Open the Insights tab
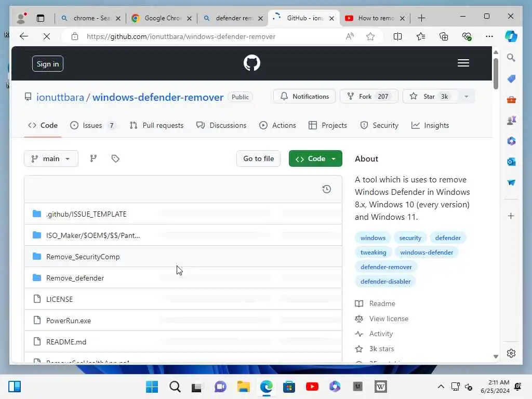The image size is (532, 399). (430, 126)
